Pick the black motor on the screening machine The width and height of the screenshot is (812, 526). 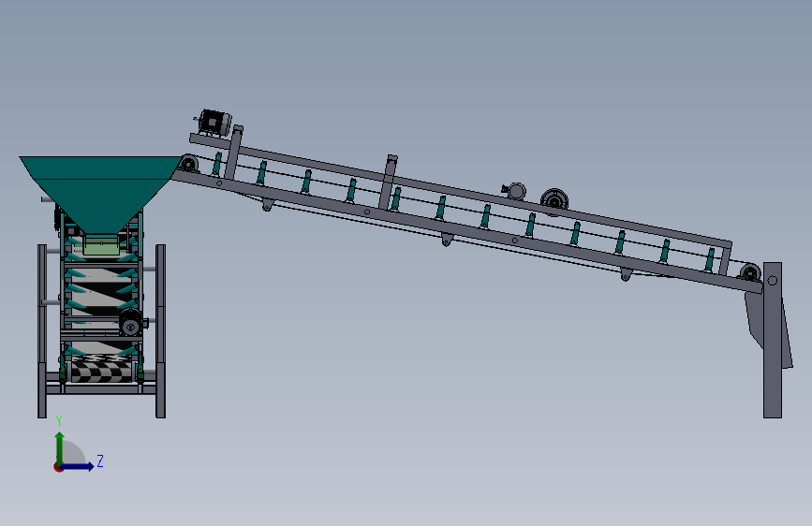point(130,322)
